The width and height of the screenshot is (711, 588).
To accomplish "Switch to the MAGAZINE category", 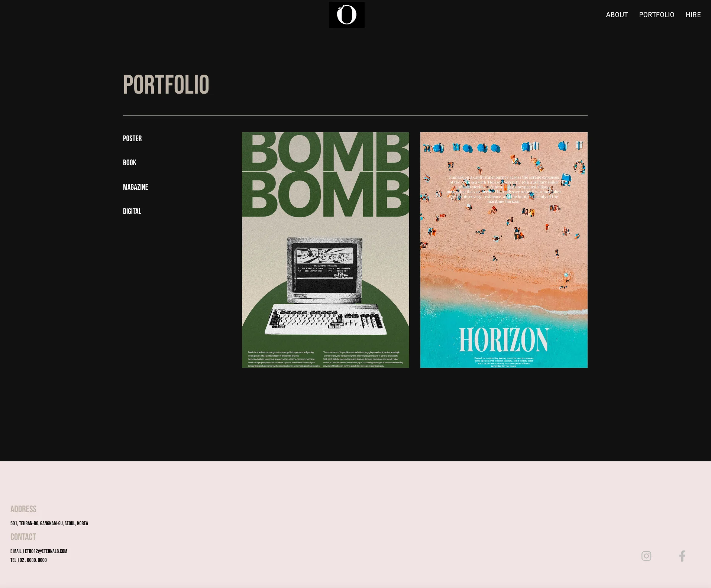I will 135,187.
